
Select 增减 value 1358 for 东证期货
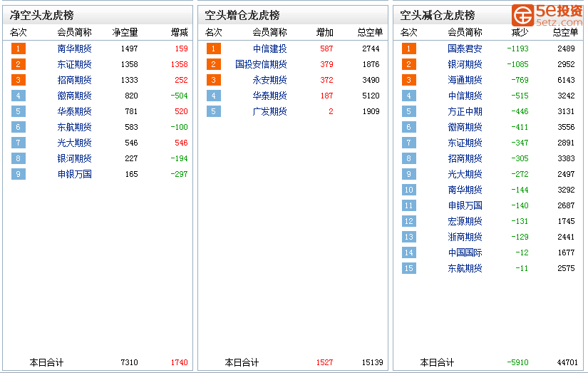[x=179, y=64]
